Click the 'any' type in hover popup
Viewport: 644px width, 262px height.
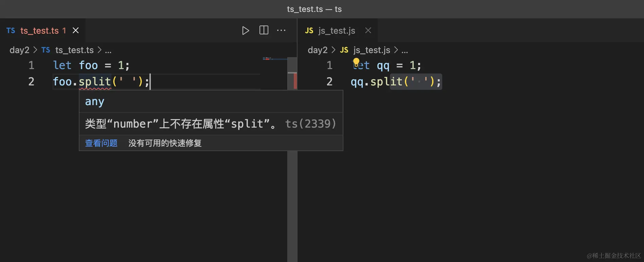pyautogui.click(x=95, y=101)
